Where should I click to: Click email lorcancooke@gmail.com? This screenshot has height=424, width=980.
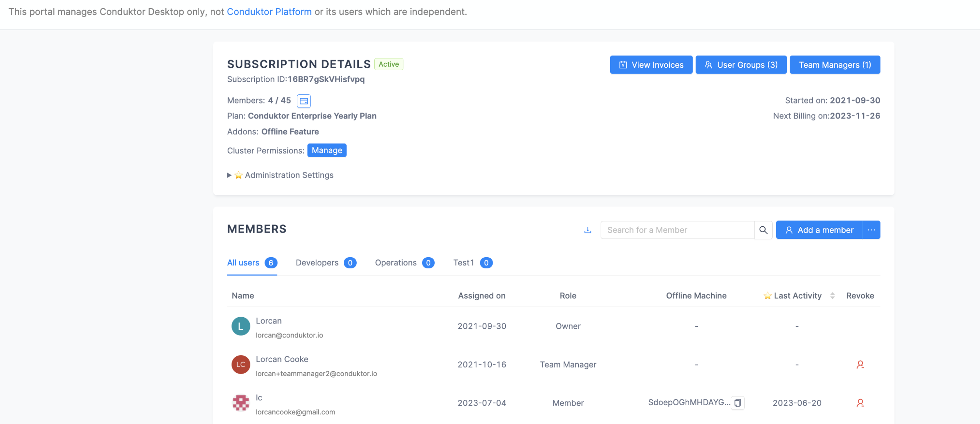click(295, 412)
